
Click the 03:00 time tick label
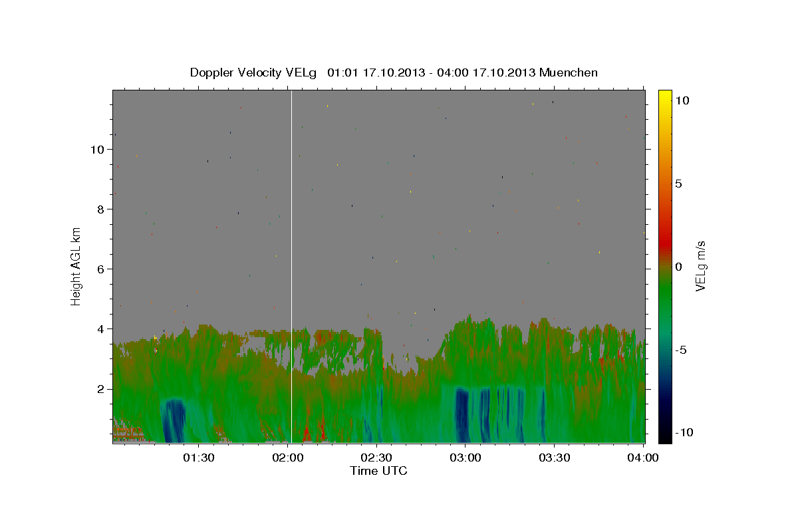465,458
